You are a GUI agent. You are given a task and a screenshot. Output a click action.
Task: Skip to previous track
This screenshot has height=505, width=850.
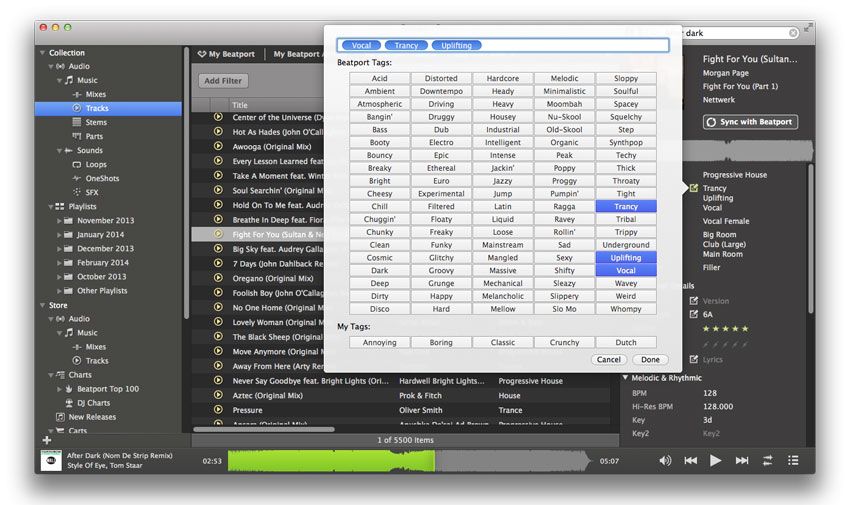click(691, 461)
